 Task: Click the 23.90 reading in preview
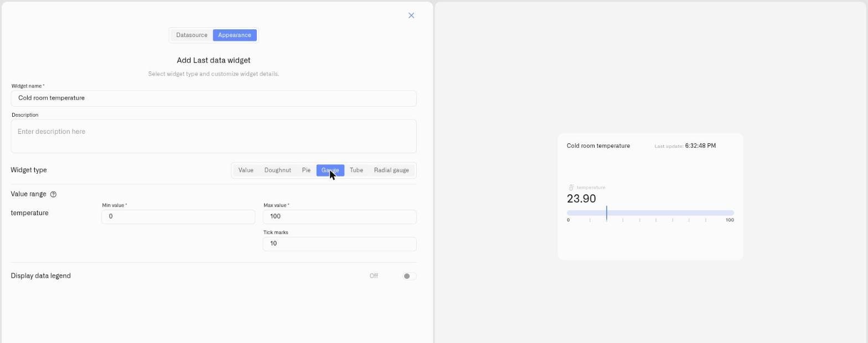coord(581,199)
